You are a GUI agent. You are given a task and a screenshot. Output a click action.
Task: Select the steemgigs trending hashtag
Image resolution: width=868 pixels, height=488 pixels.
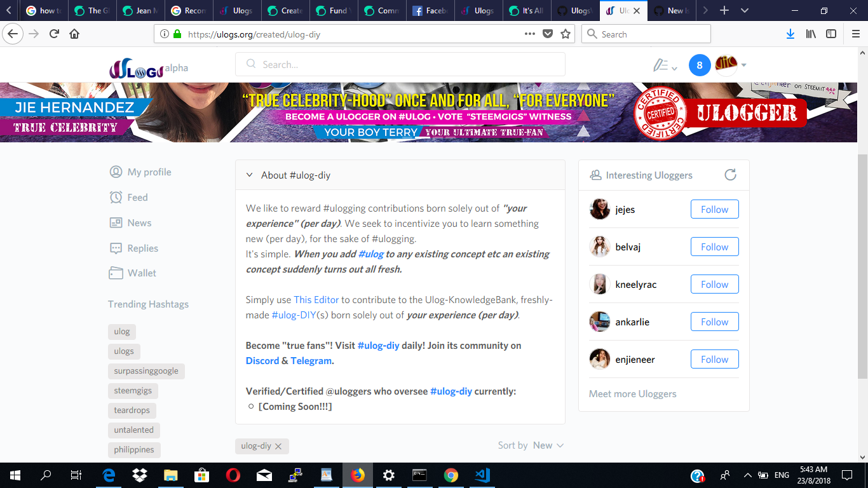tap(133, 391)
